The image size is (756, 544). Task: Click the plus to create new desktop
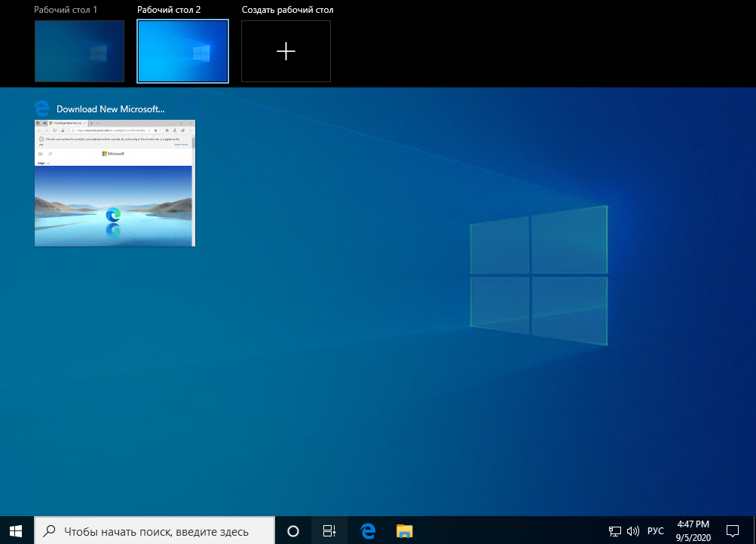(x=286, y=51)
